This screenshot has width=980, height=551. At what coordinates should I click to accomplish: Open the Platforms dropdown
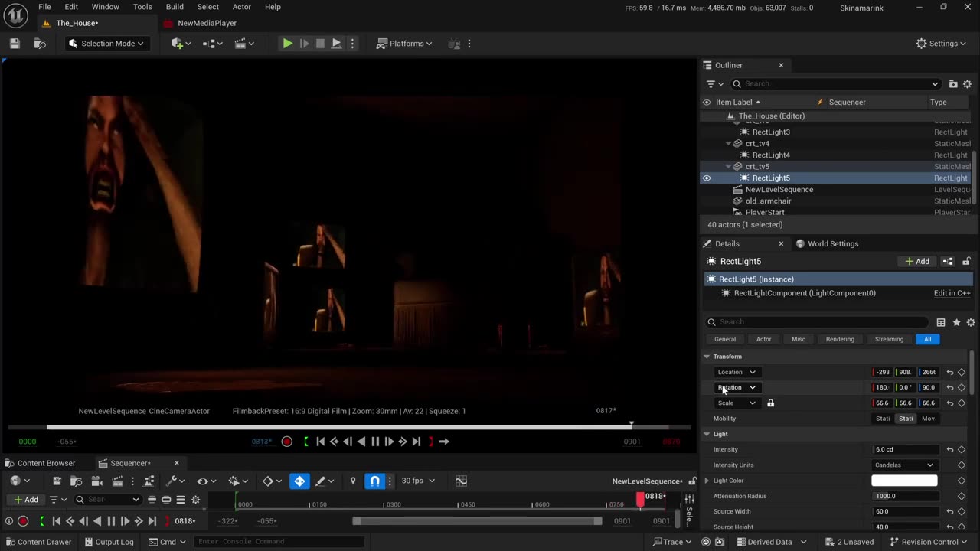point(404,44)
